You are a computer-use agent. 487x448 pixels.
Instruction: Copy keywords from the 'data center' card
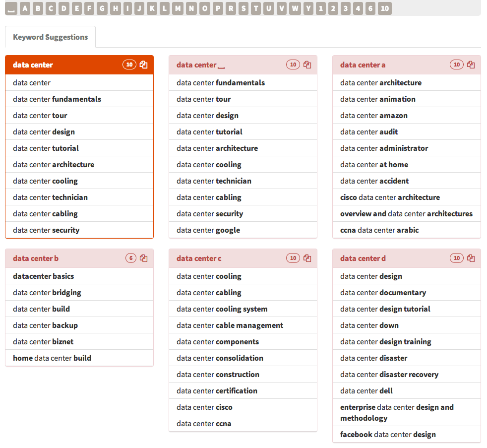tap(143, 64)
